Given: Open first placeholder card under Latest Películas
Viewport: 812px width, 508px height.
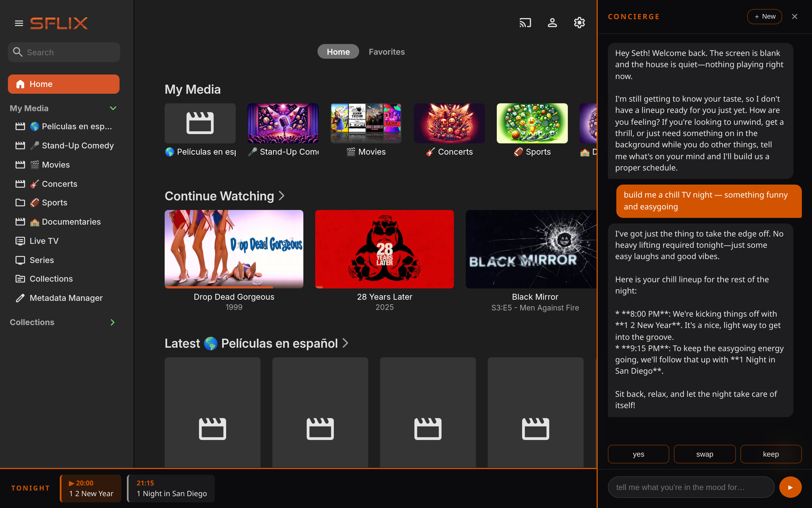Looking at the screenshot, I should point(212,412).
